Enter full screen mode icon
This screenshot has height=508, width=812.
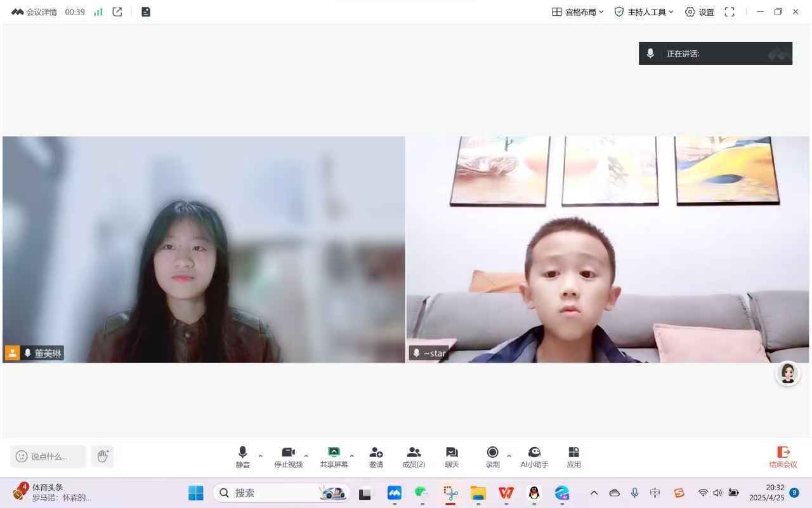(x=730, y=12)
